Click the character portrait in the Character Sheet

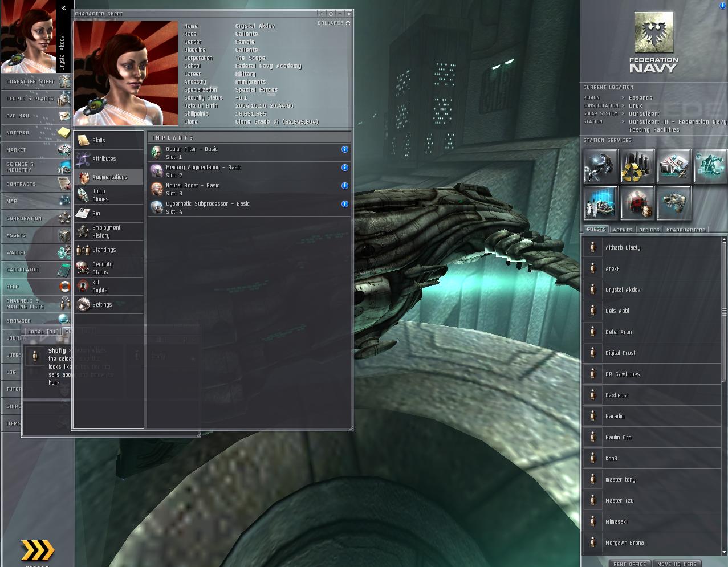[x=126, y=73]
